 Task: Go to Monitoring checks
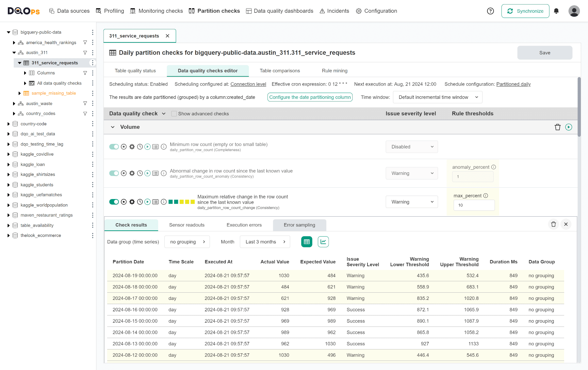click(x=156, y=11)
